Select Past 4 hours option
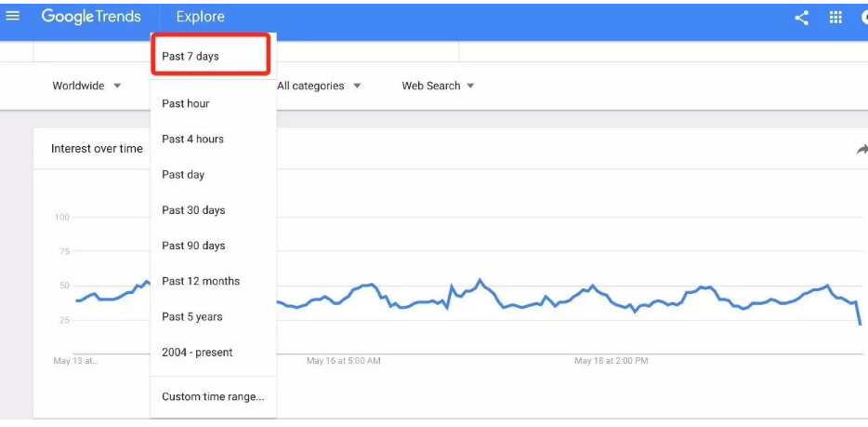This screenshot has width=868, height=427. pyautogui.click(x=192, y=139)
